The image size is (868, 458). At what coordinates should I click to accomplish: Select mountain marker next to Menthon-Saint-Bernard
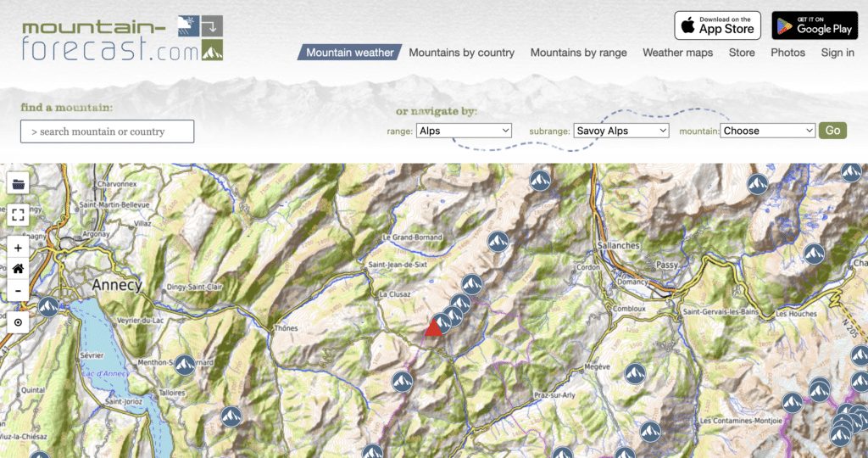click(185, 365)
